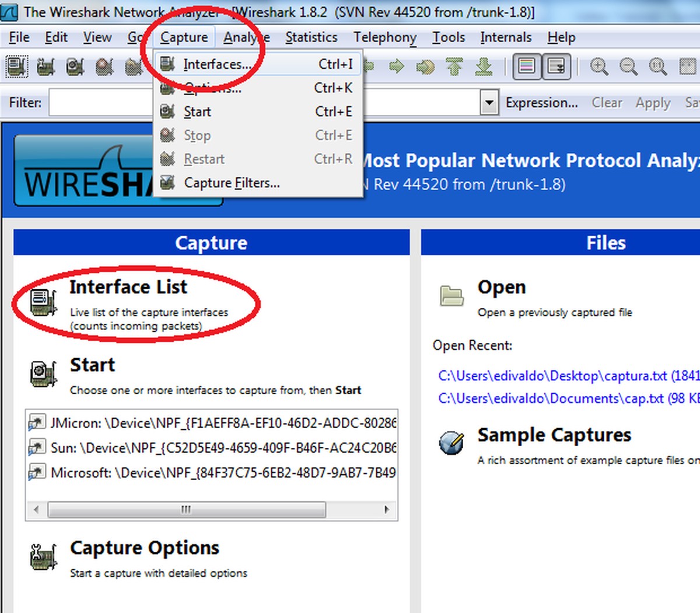Jump to last packet toolbar icon

click(484, 66)
